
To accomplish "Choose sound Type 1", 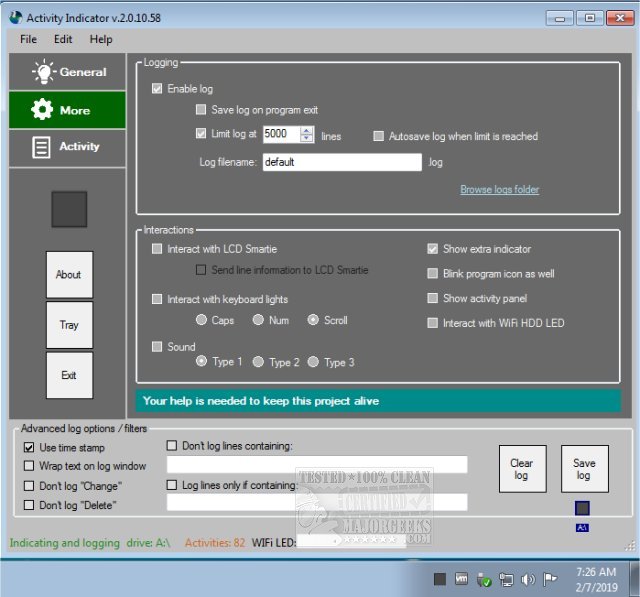I will (x=201, y=361).
